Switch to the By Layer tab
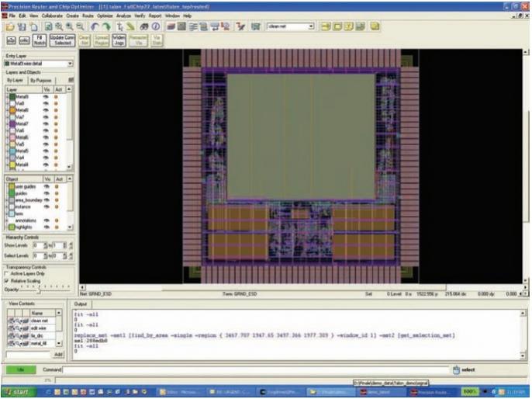Screen dimensions: 532x399 click(x=16, y=81)
